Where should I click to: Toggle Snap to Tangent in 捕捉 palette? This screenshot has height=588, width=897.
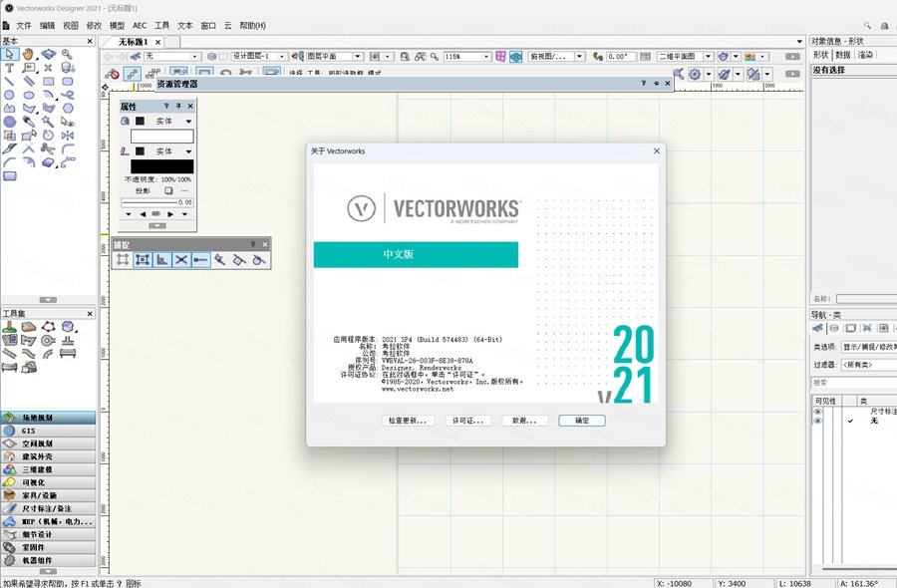tap(259, 260)
